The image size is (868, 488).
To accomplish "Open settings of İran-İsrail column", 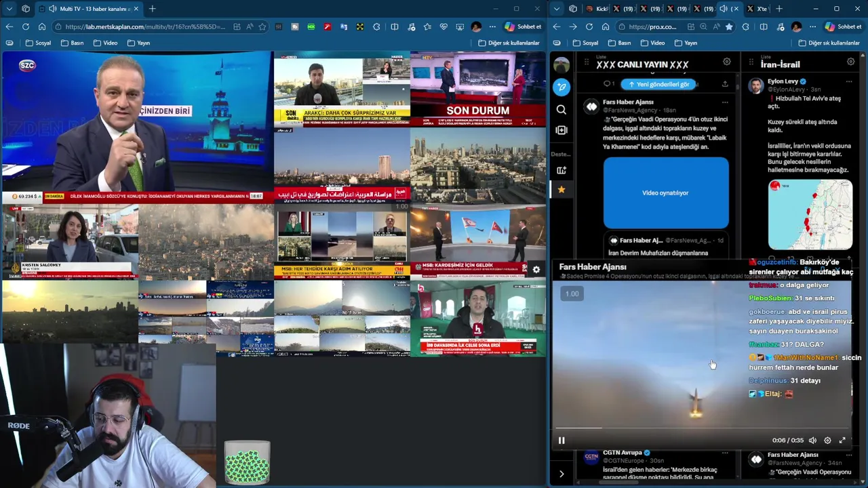I will (x=850, y=62).
